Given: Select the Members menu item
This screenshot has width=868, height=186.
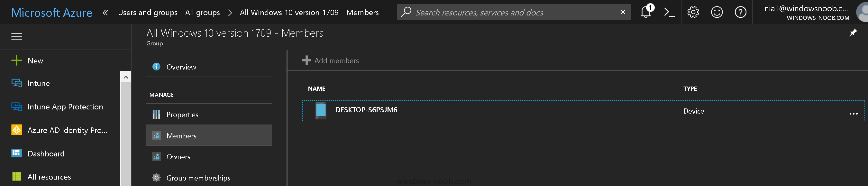Looking at the screenshot, I should coord(209,135).
